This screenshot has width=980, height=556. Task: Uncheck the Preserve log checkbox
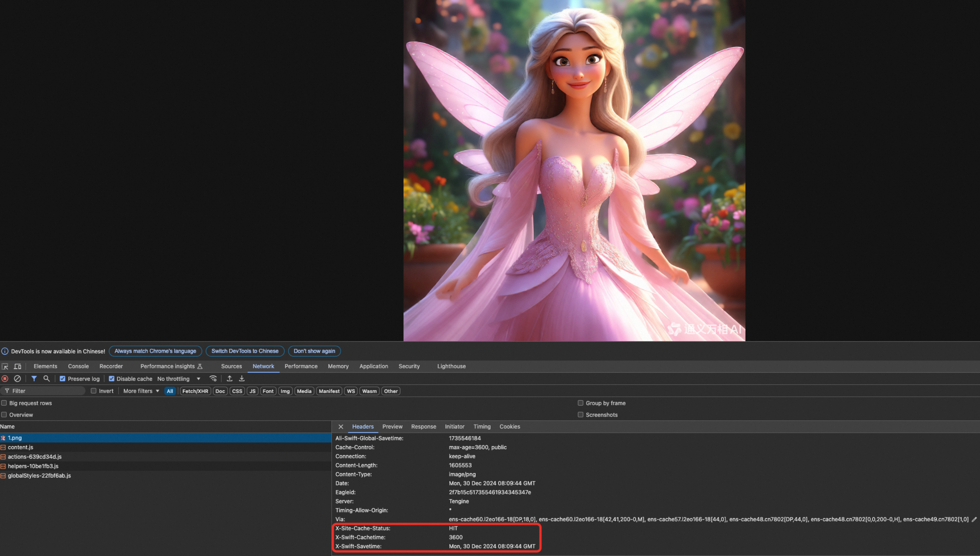(x=63, y=379)
